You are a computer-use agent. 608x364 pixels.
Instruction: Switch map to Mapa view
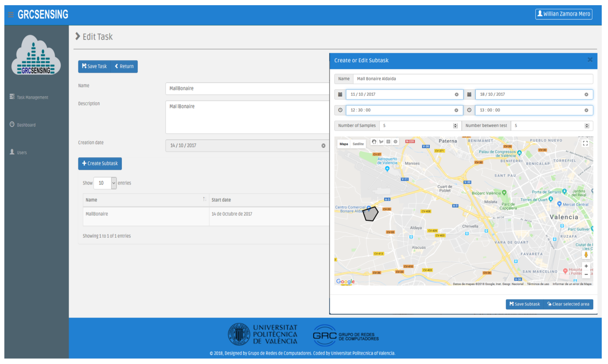(344, 144)
